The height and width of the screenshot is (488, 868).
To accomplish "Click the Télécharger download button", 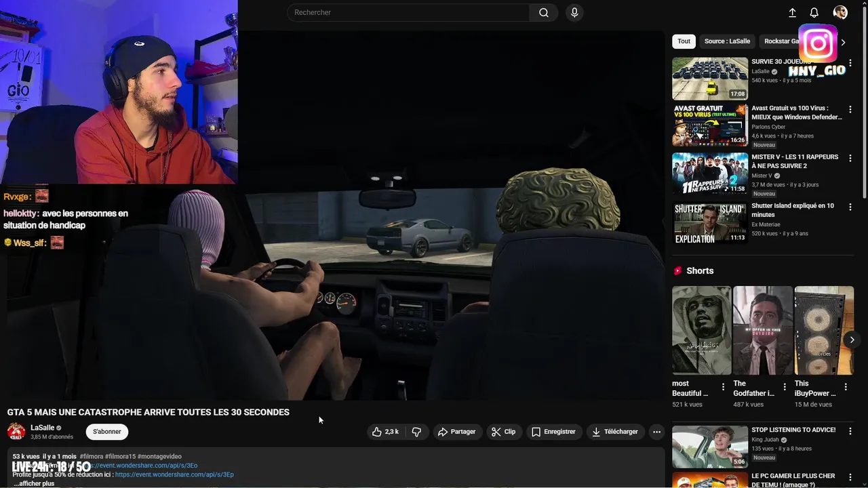I will pos(615,432).
